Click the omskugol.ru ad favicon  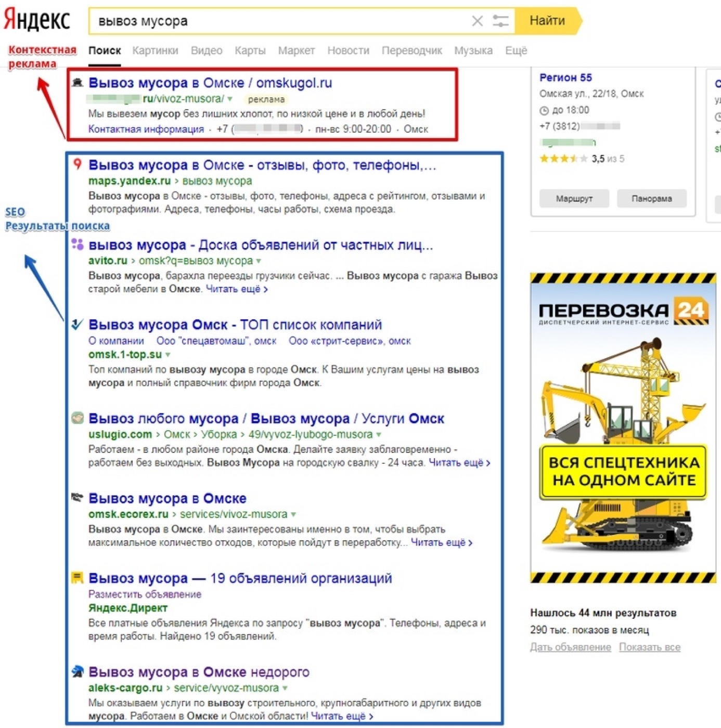coord(78,82)
